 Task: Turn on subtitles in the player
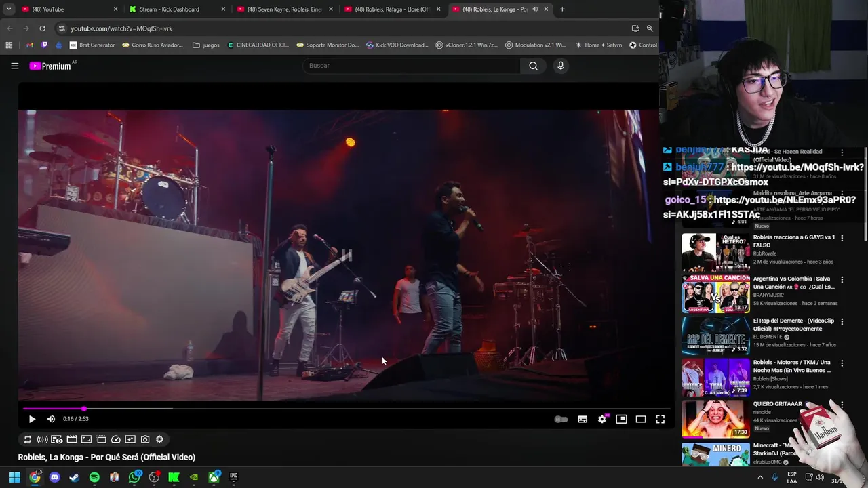(x=583, y=419)
